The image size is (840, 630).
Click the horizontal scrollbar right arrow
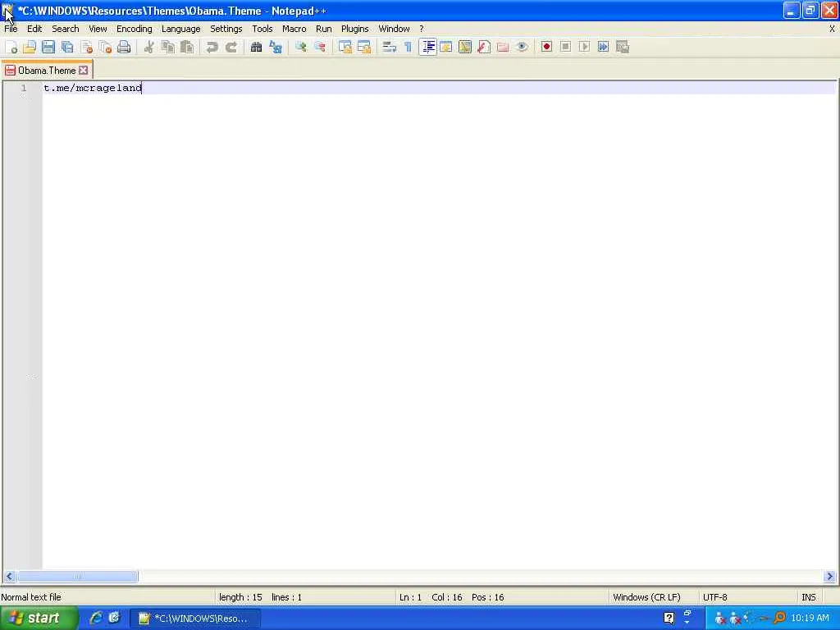coord(830,577)
